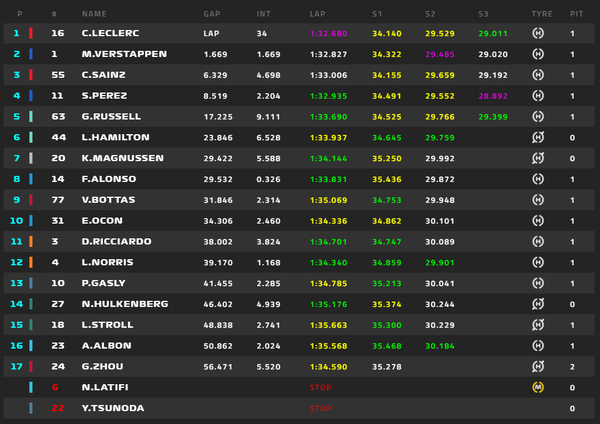This screenshot has height=424, width=600.
Task: Click the TYRE column header
Action: point(542,14)
